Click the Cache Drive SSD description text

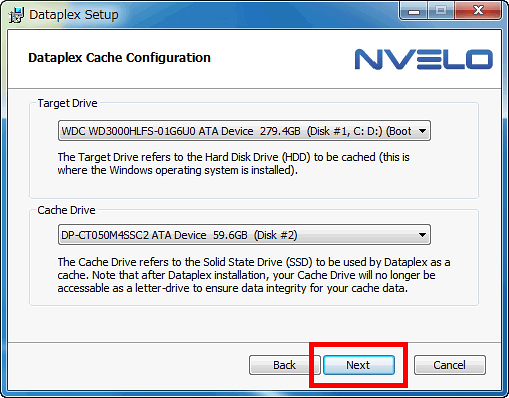tap(254, 275)
